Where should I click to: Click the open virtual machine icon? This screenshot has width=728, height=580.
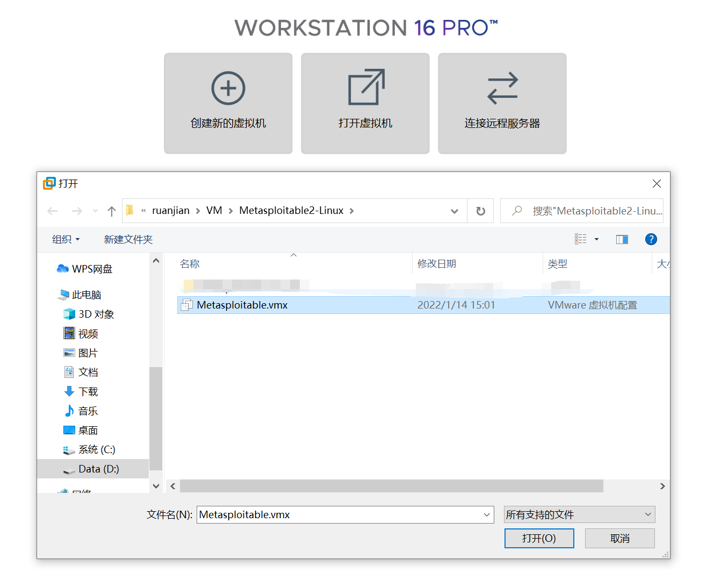pyautogui.click(x=366, y=87)
